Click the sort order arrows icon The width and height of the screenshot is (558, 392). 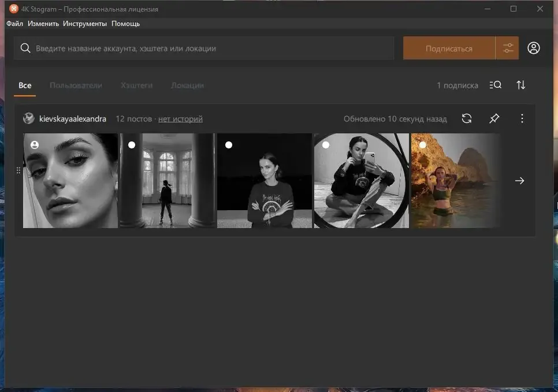click(521, 85)
